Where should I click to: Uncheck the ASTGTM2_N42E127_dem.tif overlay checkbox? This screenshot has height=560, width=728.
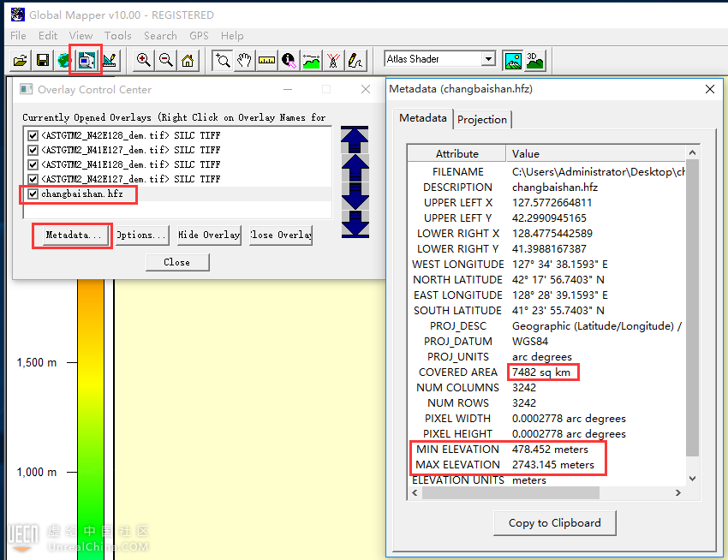pos(33,179)
